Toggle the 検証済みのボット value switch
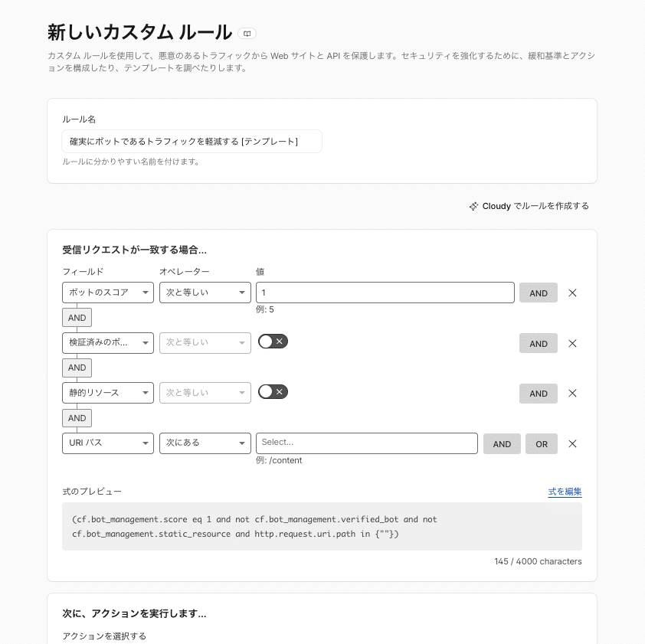 [x=273, y=342]
